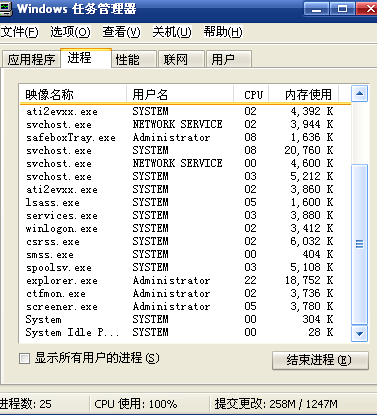Image resolution: width=377 pixels, height=415 pixels.
Task: Switch to the 性能 tab
Action: click(134, 60)
